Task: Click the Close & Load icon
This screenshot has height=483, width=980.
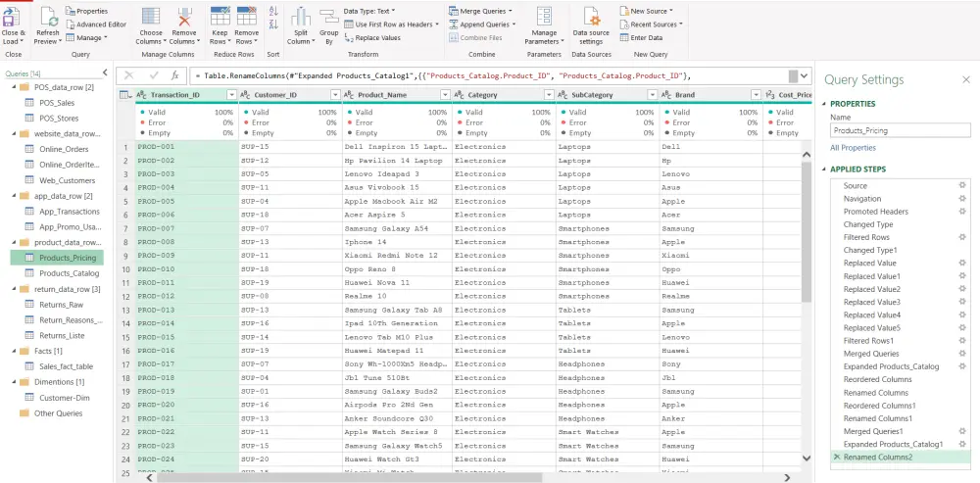Action: click(11, 17)
